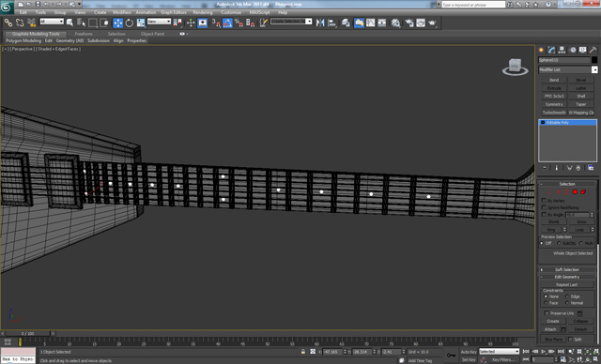Toggle Window/Crossing selection mode
This screenshot has height=364, width=601.
[x=104, y=23]
